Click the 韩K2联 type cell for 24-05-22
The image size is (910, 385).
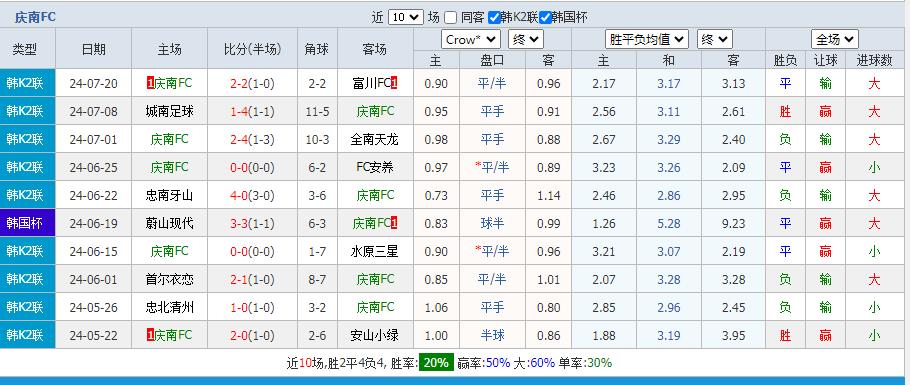pos(27,335)
